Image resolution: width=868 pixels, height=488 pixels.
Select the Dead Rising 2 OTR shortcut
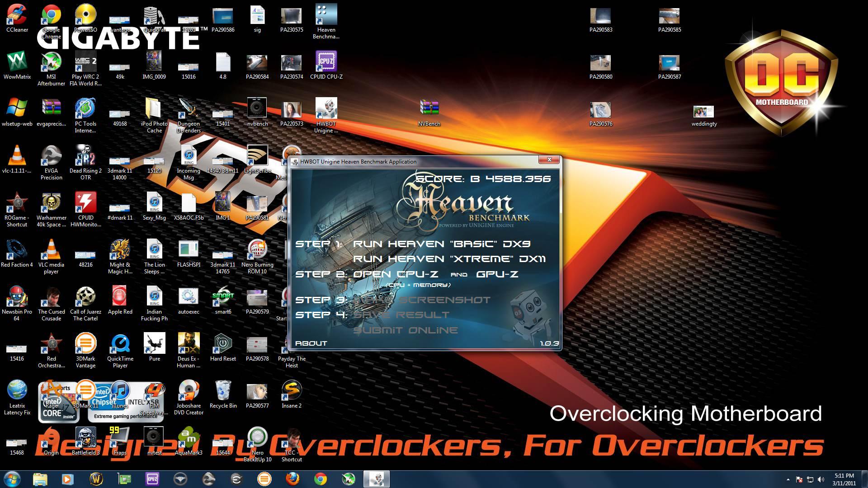tap(85, 163)
